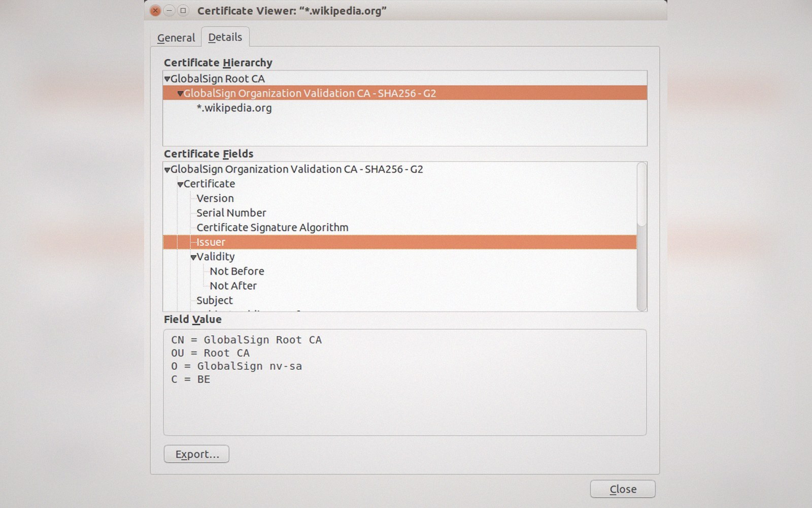
Task: Minimize the Certificate Viewer window
Action: 170,11
